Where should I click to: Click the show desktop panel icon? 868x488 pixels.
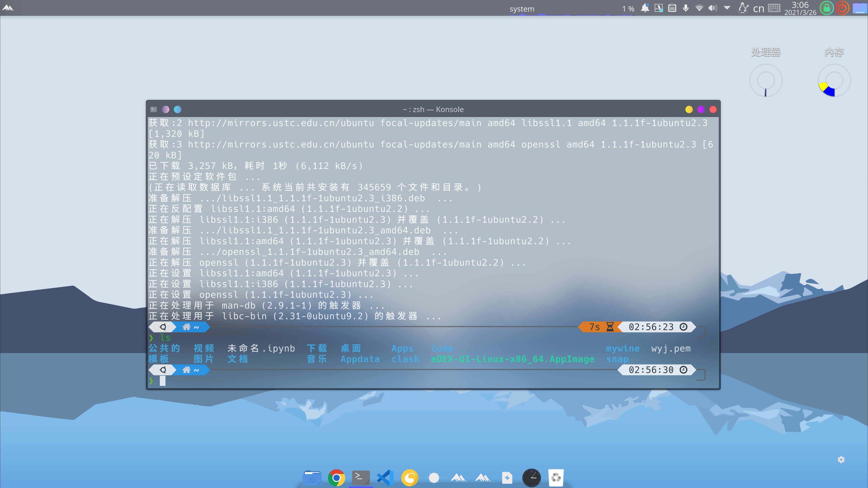(860, 8)
